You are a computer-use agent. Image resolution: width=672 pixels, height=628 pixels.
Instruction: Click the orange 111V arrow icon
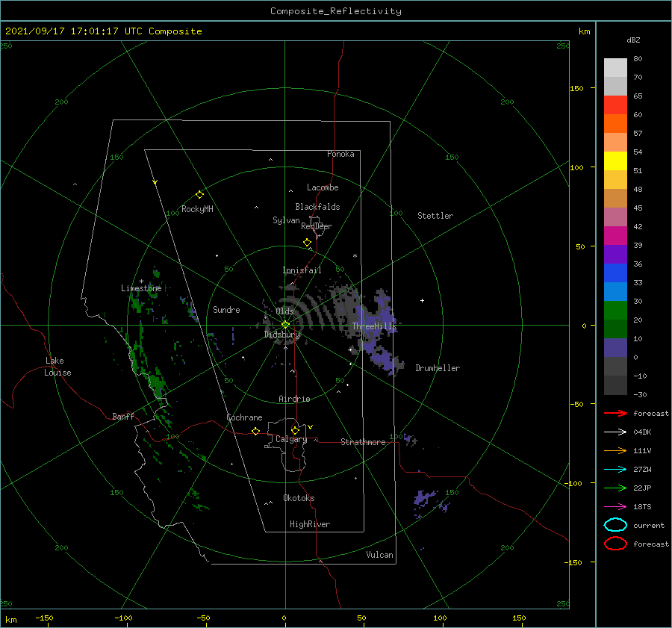pos(615,450)
